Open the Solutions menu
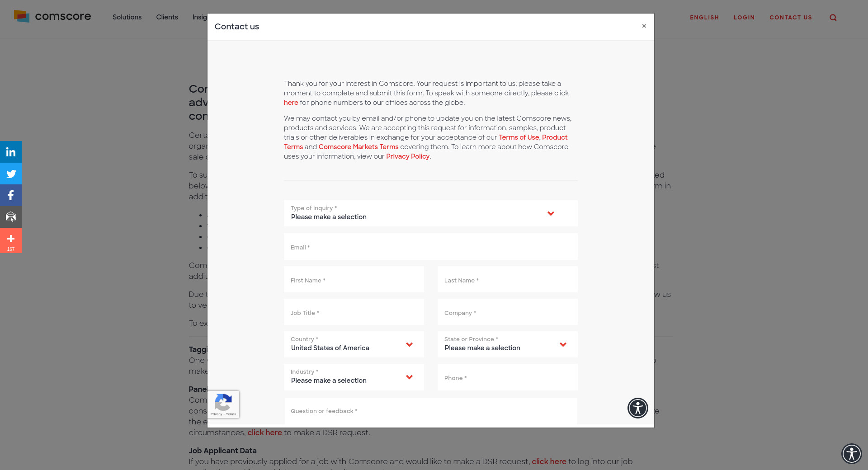The width and height of the screenshot is (868, 470). click(x=127, y=17)
